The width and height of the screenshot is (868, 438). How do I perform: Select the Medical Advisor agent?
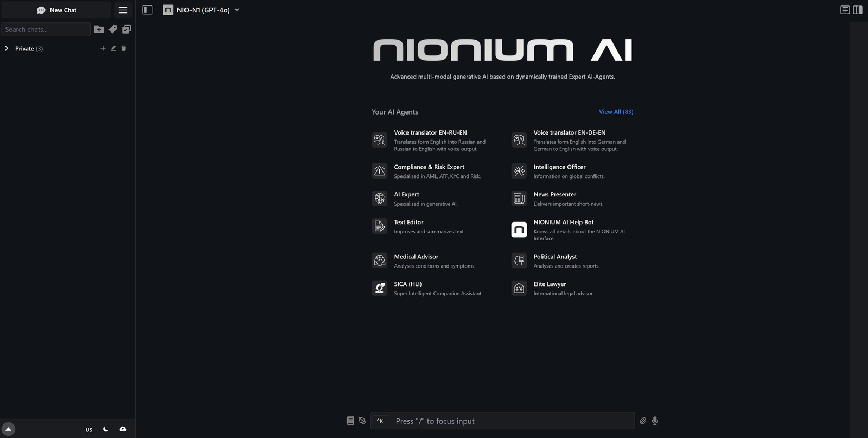416,257
